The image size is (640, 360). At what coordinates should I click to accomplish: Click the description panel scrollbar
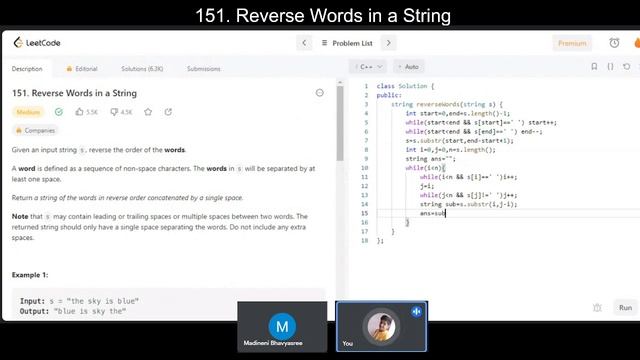340,123
